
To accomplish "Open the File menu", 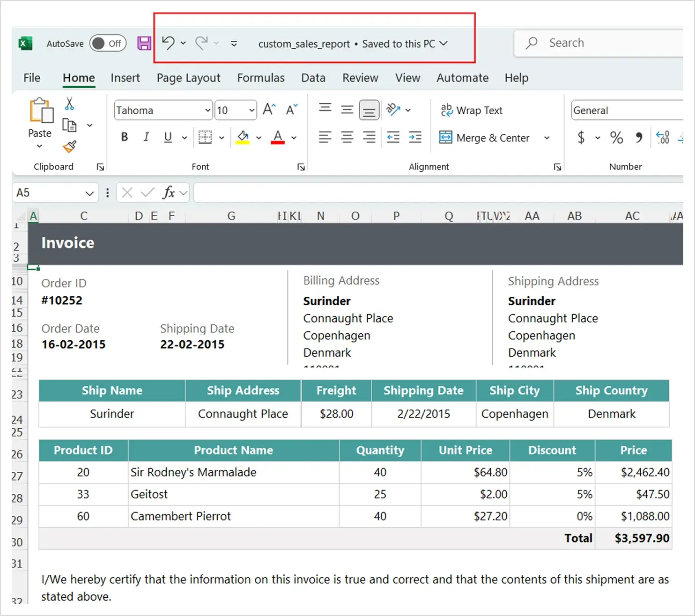I will [32, 78].
